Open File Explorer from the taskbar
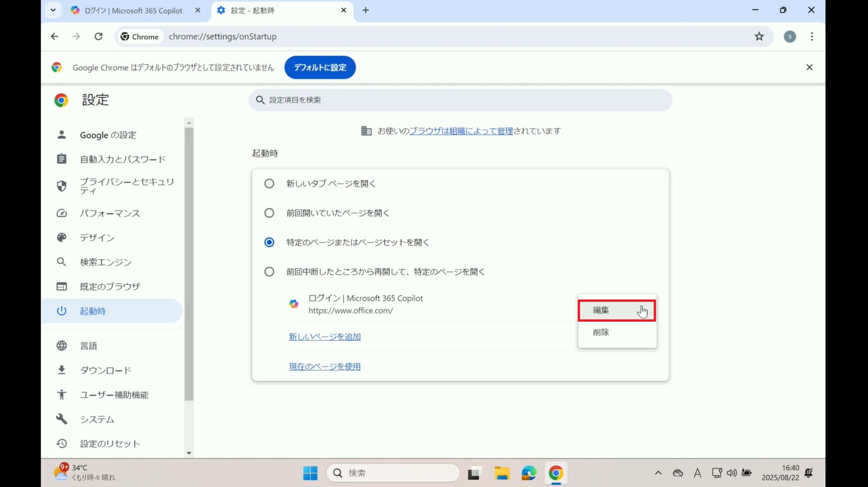Screen dimensions: 868x487 [501, 473]
